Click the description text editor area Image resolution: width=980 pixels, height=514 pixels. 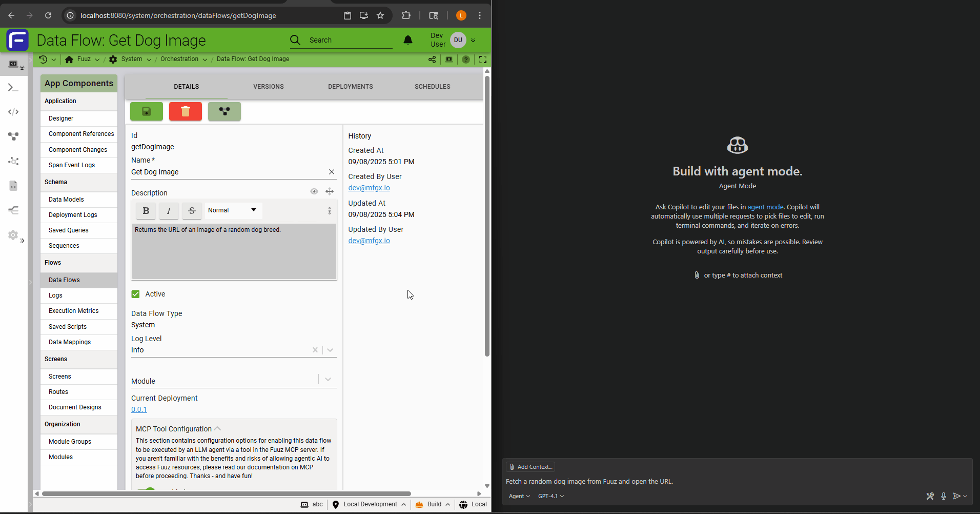coord(234,251)
